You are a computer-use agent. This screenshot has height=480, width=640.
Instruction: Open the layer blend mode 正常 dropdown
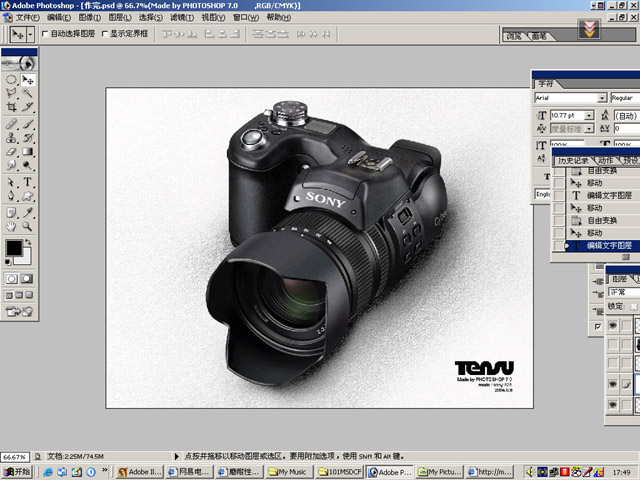click(x=624, y=292)
